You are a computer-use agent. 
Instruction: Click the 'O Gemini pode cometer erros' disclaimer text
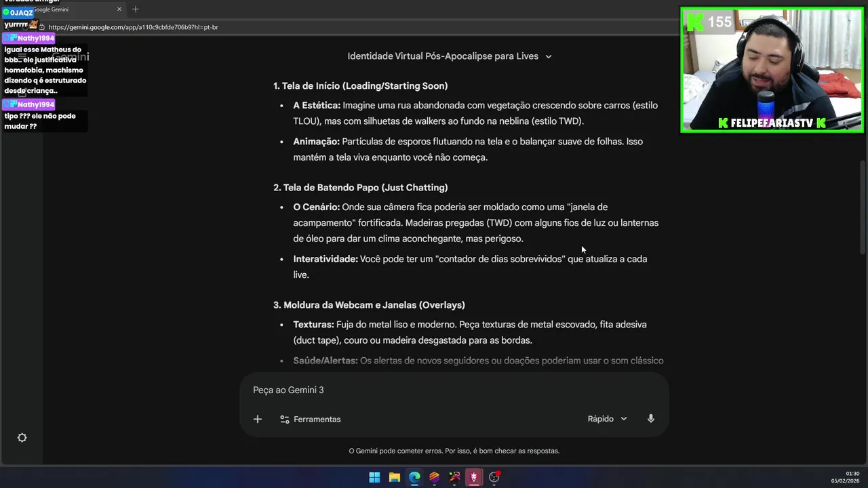pos(454,451)
